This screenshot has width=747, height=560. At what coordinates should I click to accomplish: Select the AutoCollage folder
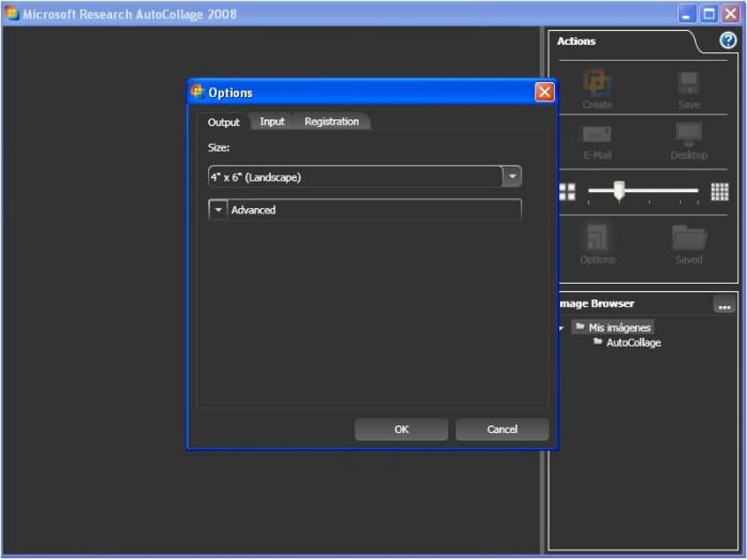click(x=627, y=343)
